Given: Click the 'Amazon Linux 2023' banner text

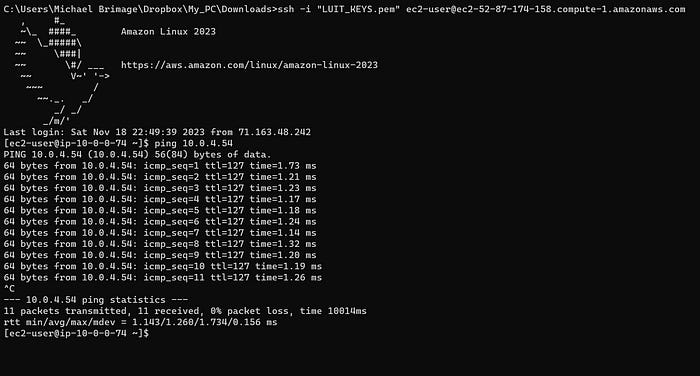Looking at the screenshot, I should tap(168, 32).
